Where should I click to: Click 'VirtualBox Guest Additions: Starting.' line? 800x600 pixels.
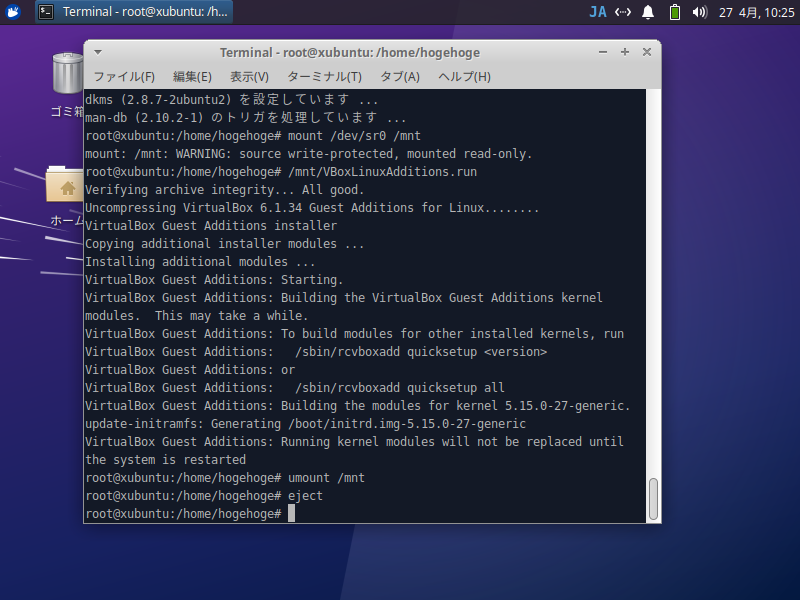click(214, 280)
